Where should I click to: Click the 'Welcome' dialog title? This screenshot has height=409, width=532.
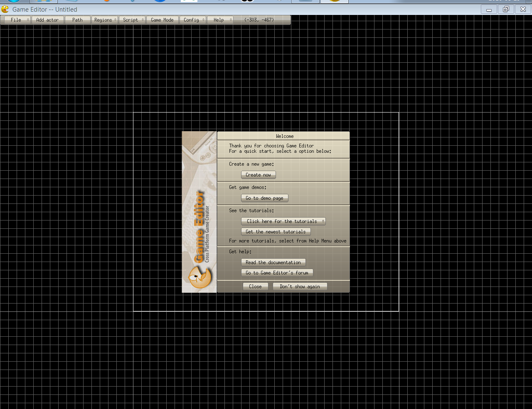coord(285,136)
